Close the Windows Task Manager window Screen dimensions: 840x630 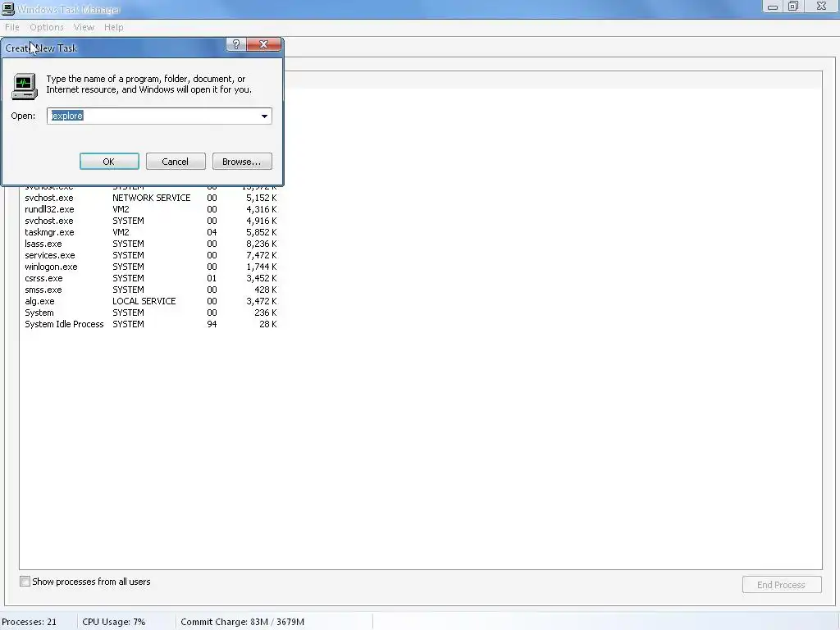pos(821,7)
